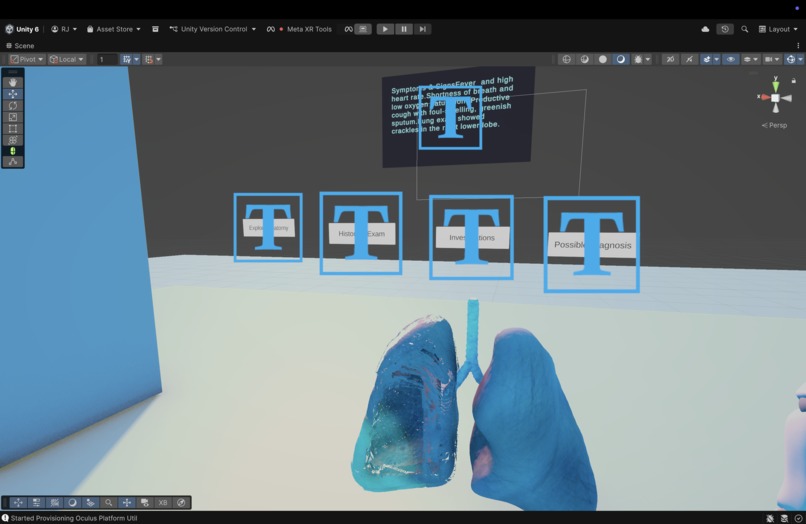Expand debug draw mode dropdown arrow
The height and width of the screenshot is (524, 806).
pyautogui.click(x=648, y=59)
